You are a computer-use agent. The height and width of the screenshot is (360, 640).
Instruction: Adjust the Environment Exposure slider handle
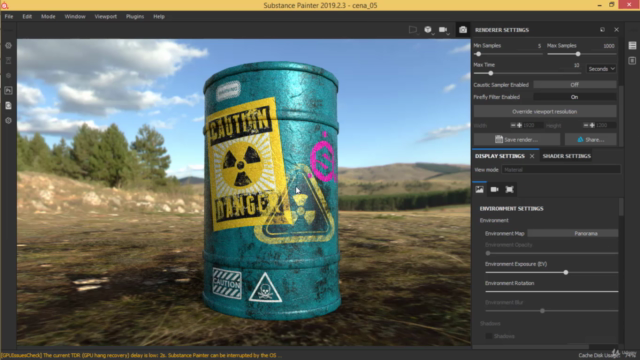(566, 272)
